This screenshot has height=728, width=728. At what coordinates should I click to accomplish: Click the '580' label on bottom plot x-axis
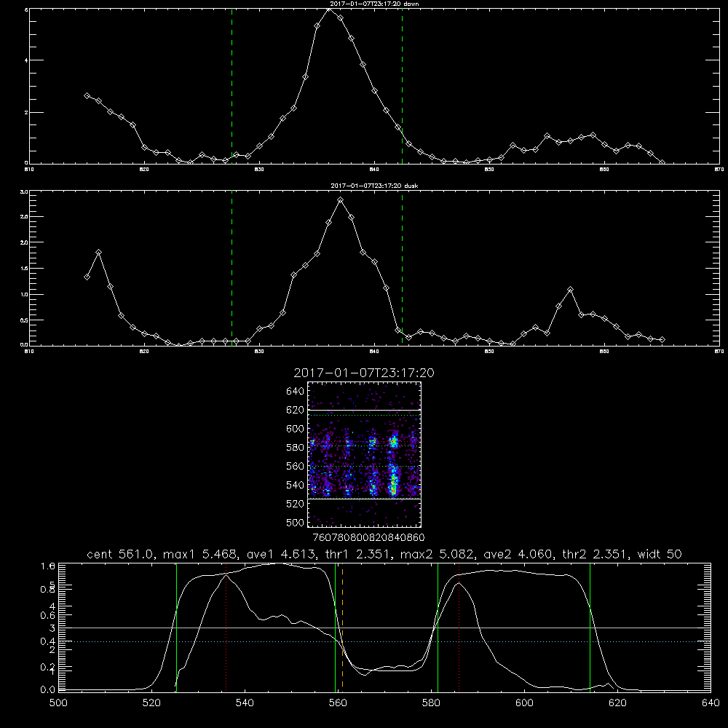(x=431, y=703)
